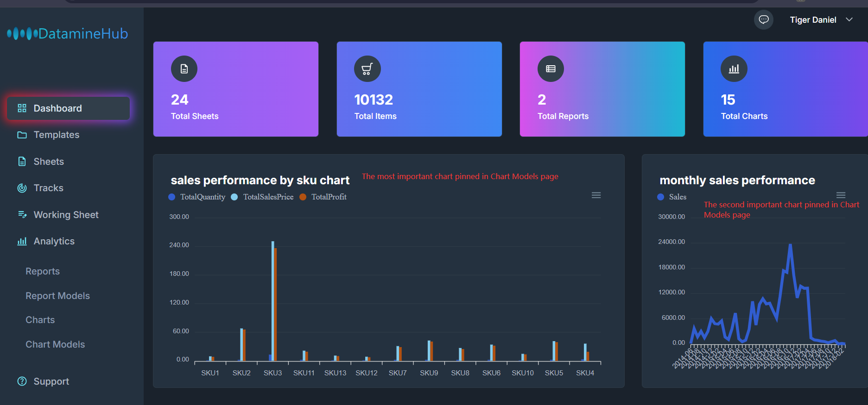Open Reports submenu link
This screenshot has width=868, height=405.
(43, 271)
